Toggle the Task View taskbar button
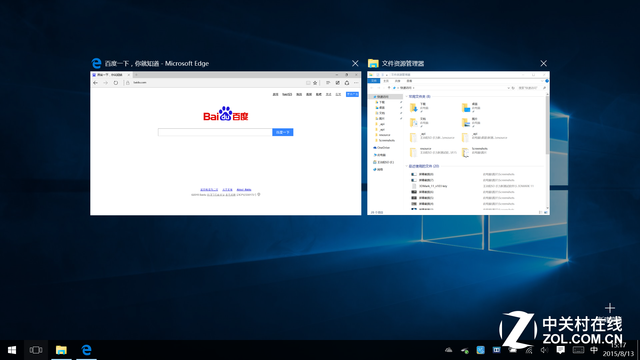 [x=36, y=350]
